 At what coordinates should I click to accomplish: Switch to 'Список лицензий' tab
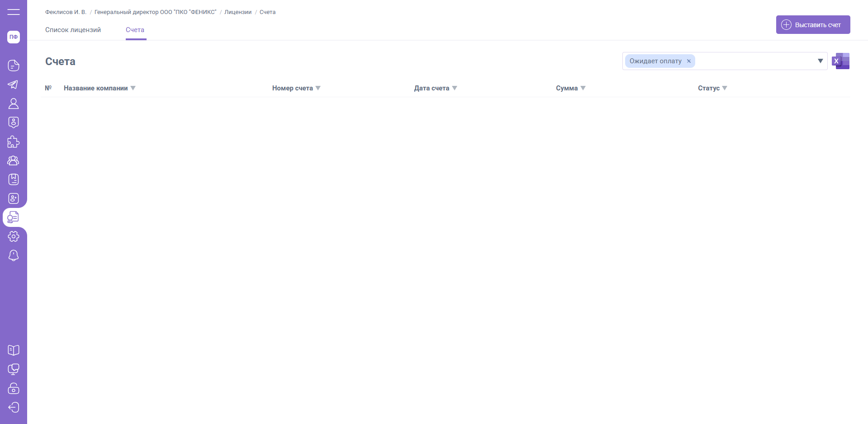[73, 30]
